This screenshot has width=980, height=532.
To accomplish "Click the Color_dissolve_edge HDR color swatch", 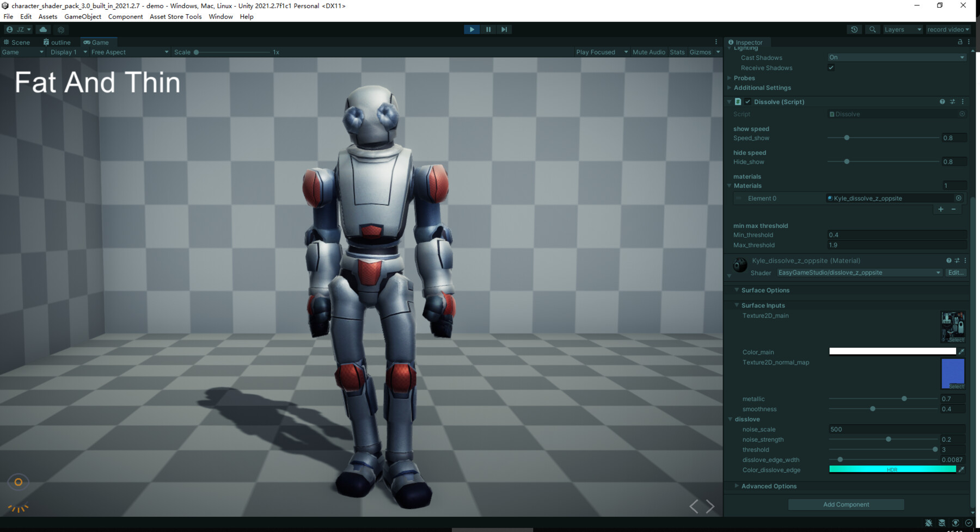I will tap(893, 469).
